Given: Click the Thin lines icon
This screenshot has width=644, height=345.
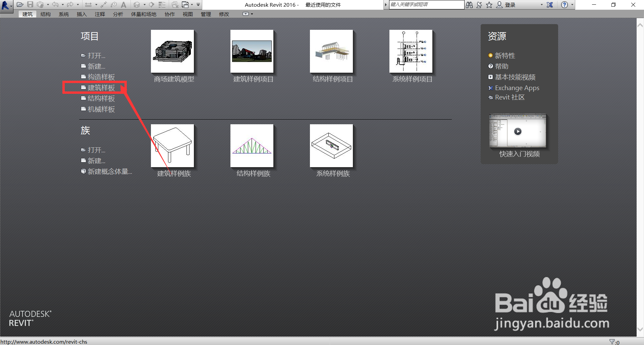Looking at the screenshot, I should [x=162, y=5].
